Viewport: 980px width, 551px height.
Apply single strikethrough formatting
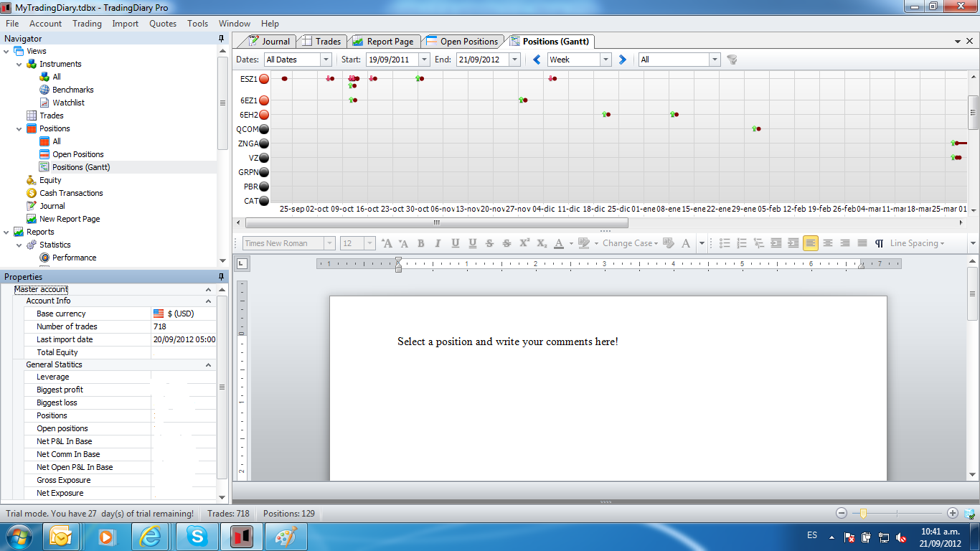[490, 243]
